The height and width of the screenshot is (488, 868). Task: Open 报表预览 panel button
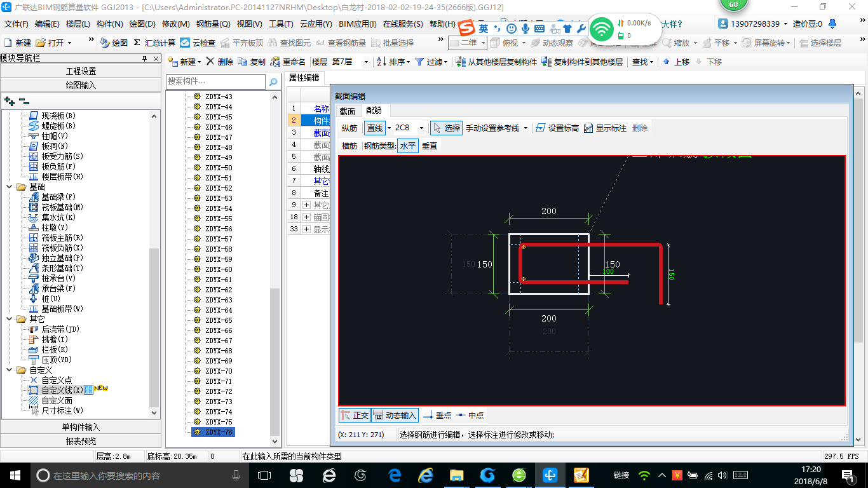81,441
